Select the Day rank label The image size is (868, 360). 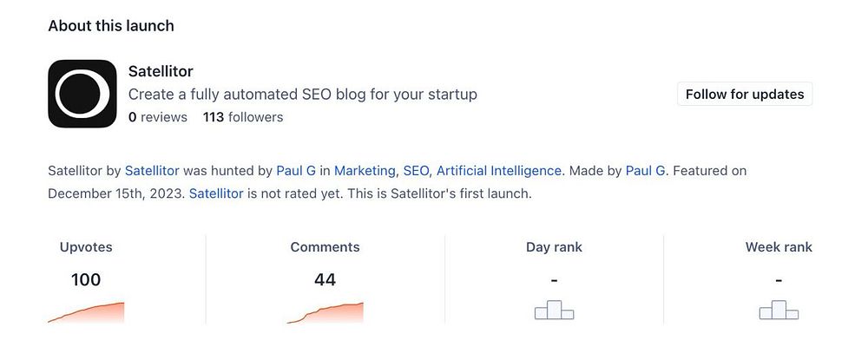coord(554,247)
